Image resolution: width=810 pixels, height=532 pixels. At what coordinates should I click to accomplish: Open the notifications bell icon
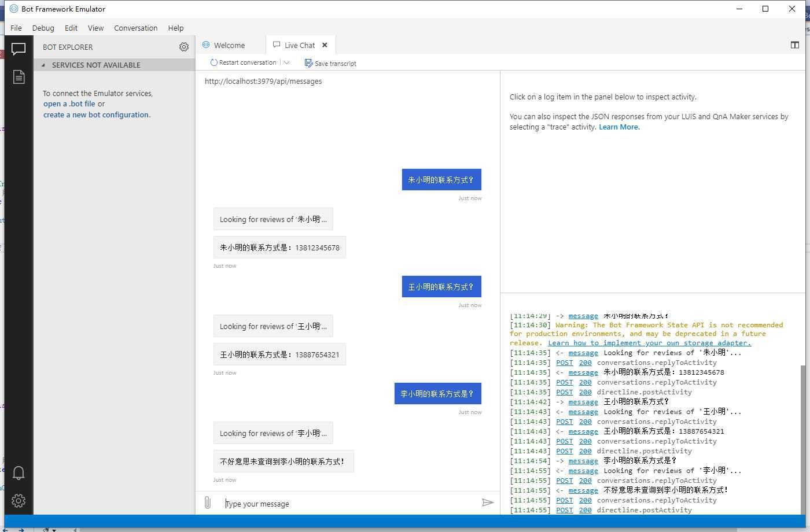(x=19, y=473)
